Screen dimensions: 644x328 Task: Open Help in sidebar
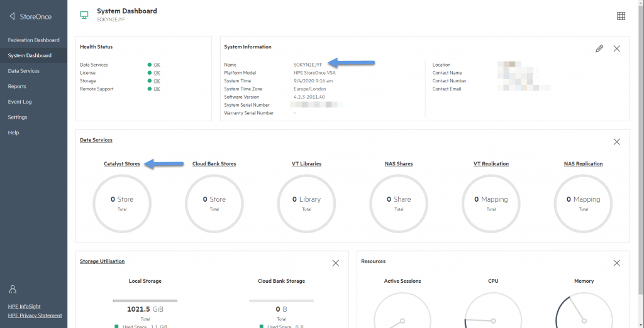34,133
